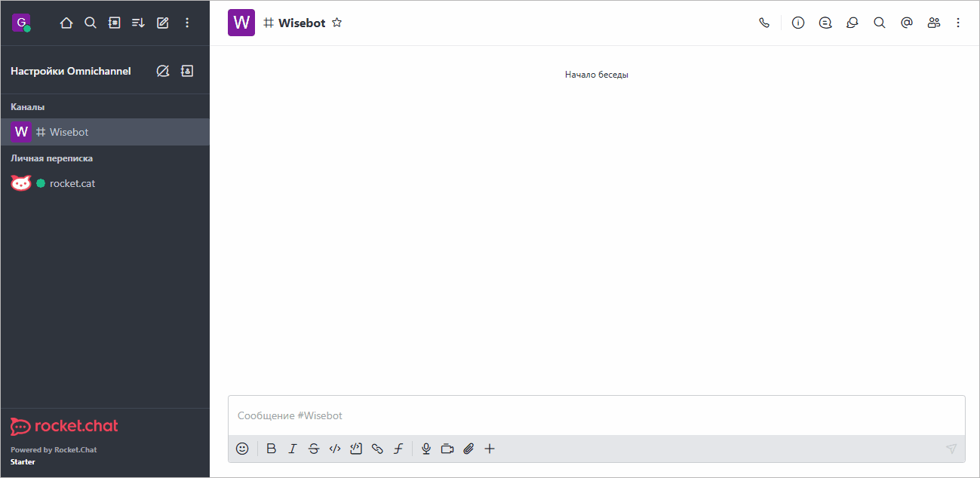This screenshot has width=980, height=478.
Task: Start a call with phone icon
Action: click(764, 23)
